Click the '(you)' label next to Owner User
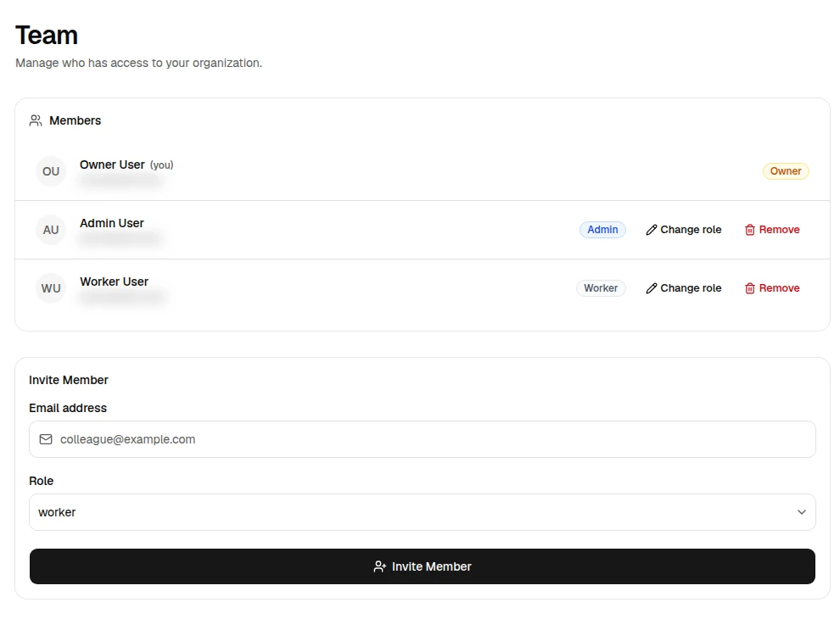 [162, 165]
